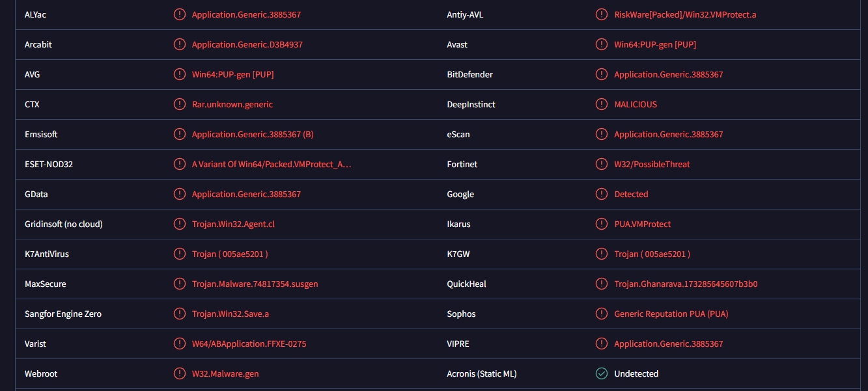Click the alert icon beside Webroot's W32.Malware.gen
868x391 pixels.
[x=179, y=373]
